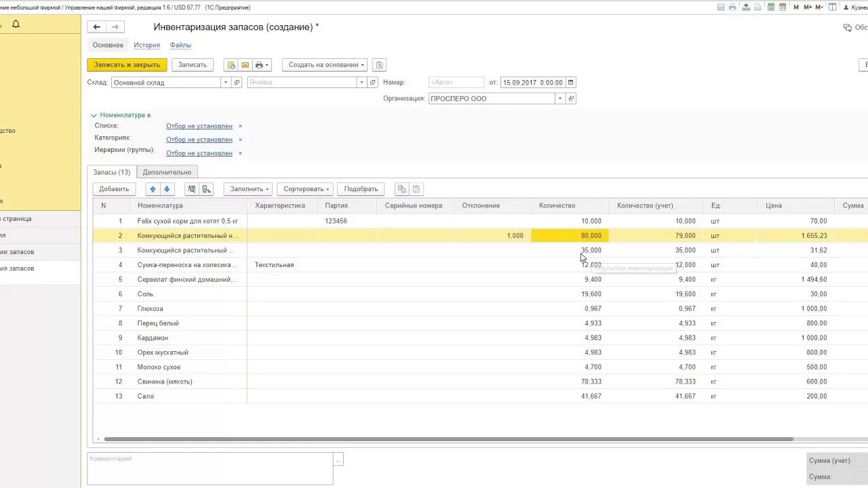
Task: Select the Основное tab
Action: [x=108, y=45]
